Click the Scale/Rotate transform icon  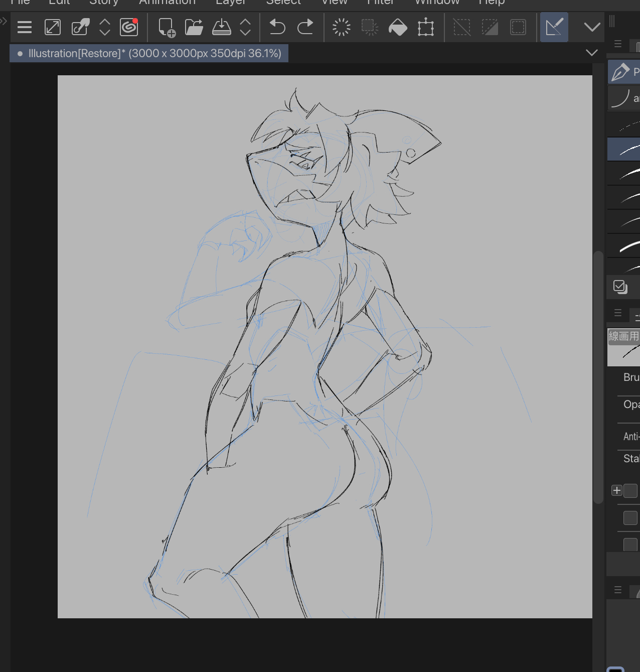coord(426,27)
